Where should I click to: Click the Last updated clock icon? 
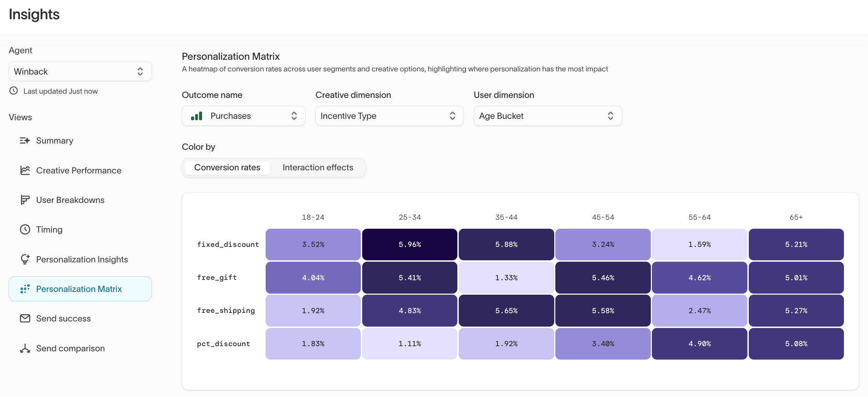(x=13, y=91)
